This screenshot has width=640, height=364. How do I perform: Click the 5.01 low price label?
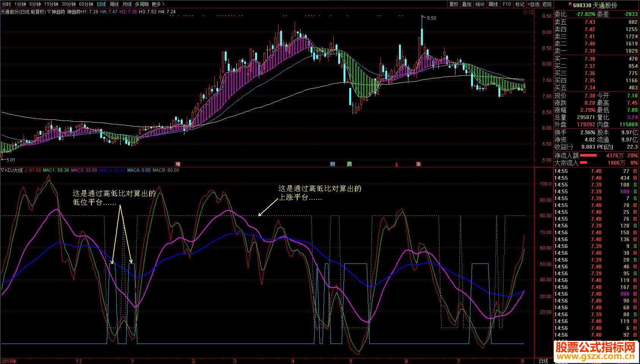pos(10,160)
